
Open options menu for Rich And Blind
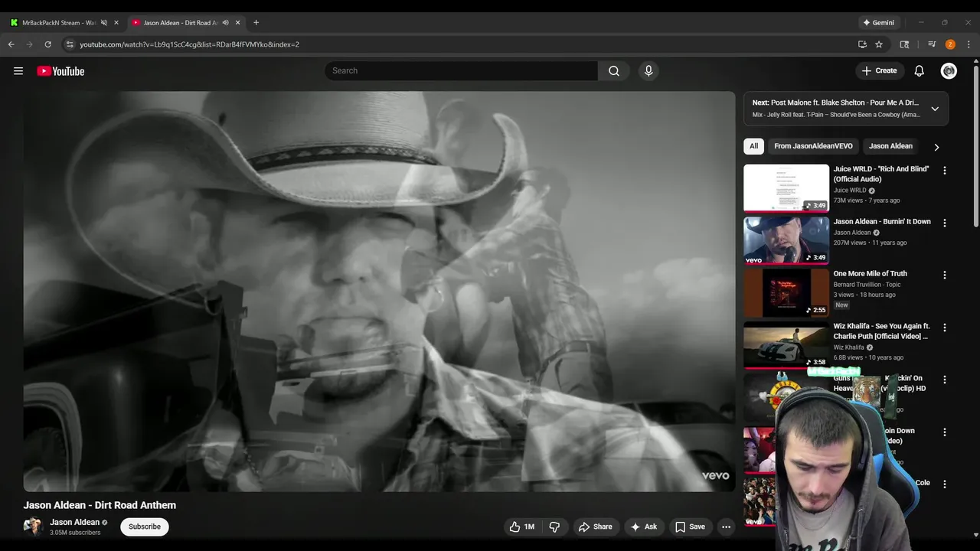click(944, 171)
